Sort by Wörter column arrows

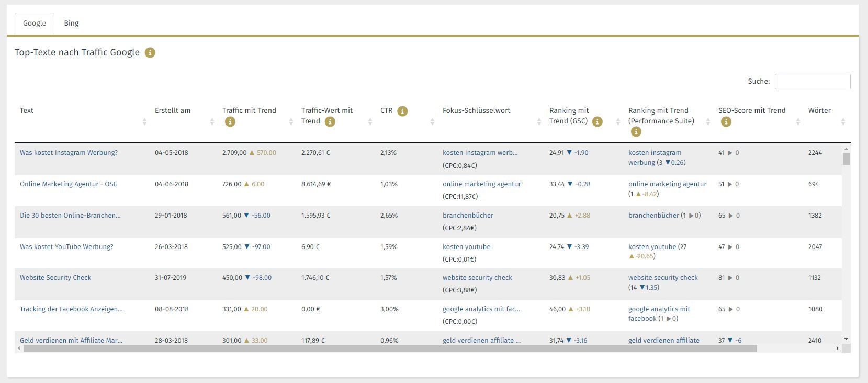(x=842, y=122)
